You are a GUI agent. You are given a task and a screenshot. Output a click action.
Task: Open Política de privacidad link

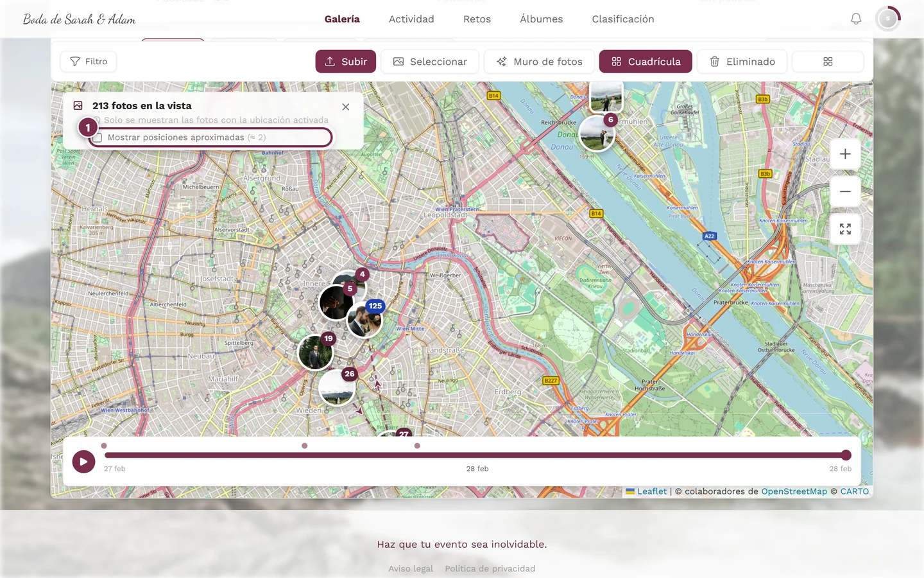(x=490, y=568)
